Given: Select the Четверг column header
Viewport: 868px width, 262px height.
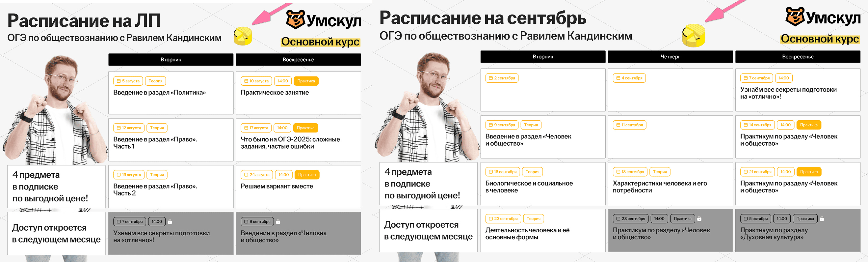Looking at the screenshot, I should click(x=670, y=57).
